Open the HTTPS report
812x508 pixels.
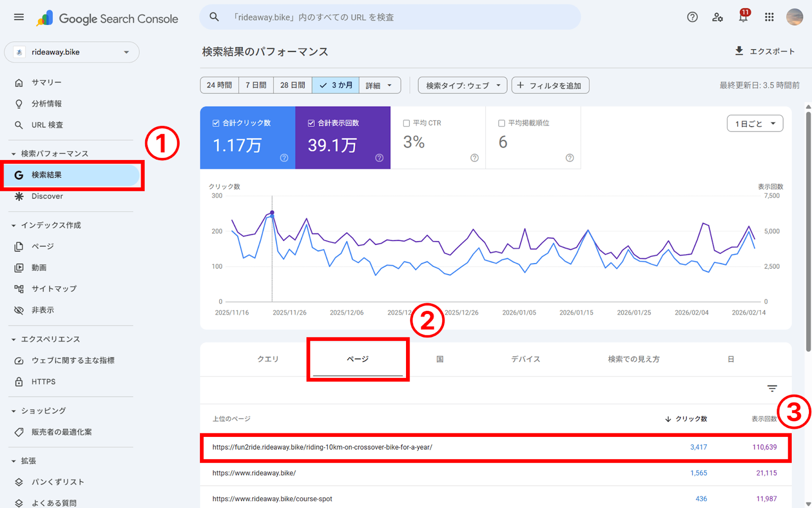point(44,382)
